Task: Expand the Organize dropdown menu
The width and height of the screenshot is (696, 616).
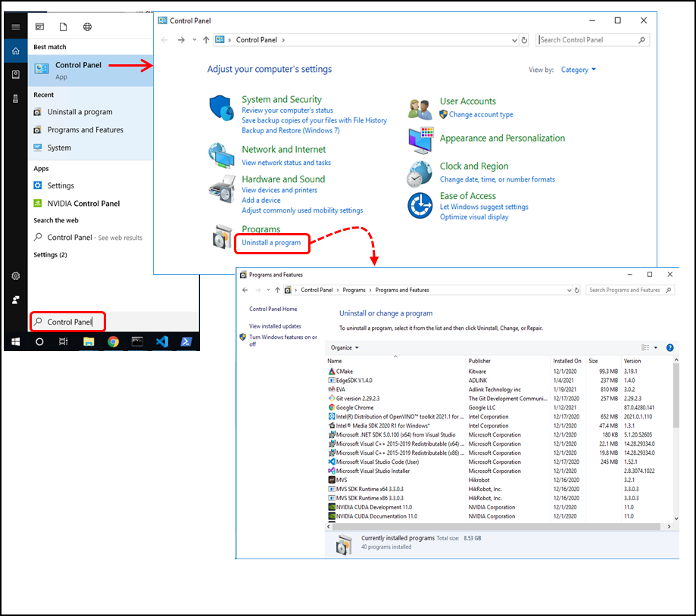Action: [x=345, y=347]
